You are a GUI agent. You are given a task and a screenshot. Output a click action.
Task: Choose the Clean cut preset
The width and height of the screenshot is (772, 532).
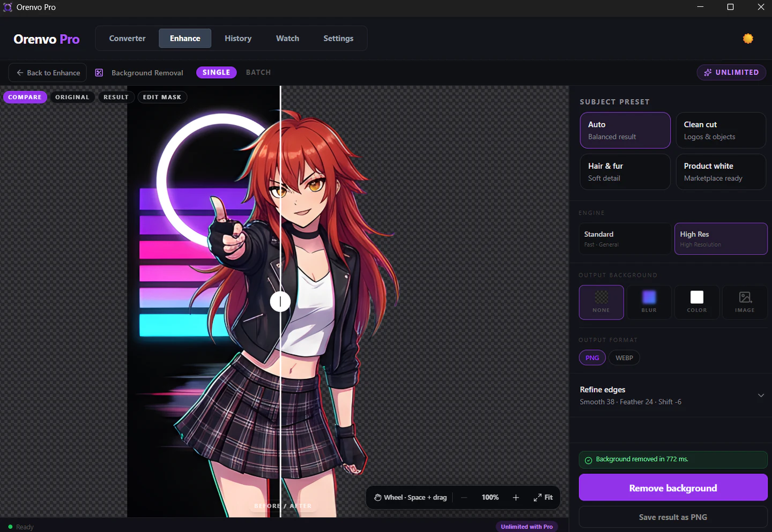[721, 130]
